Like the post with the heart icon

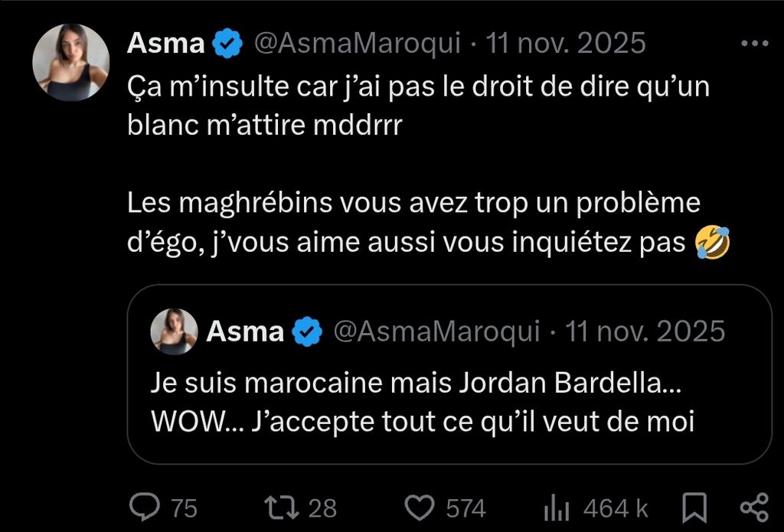point(420,508)
